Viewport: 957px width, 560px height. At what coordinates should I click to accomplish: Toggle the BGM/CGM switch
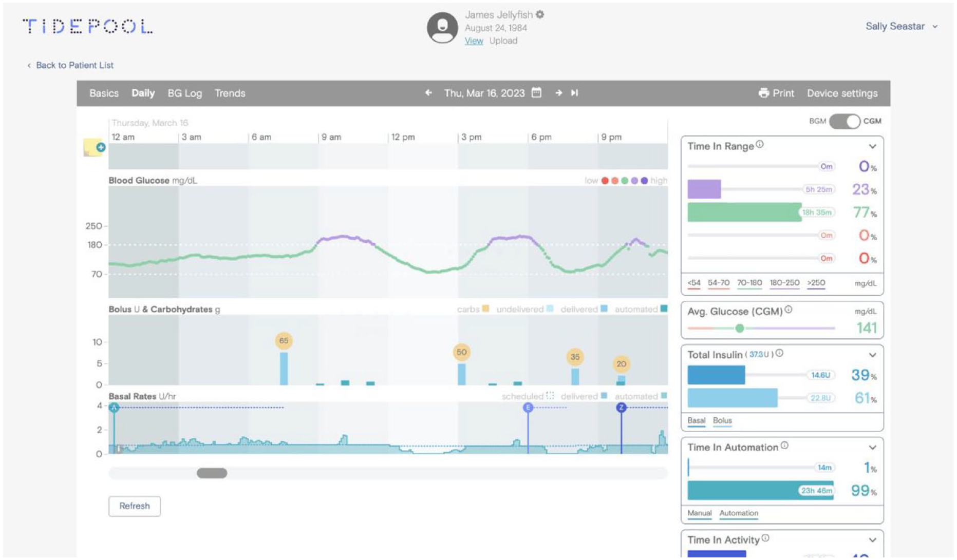tap(845, 121)
